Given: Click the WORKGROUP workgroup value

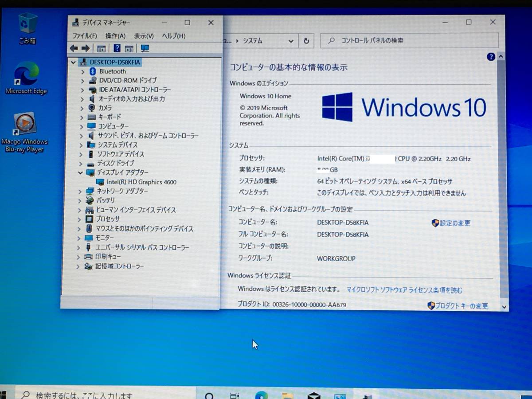Looking at the screenshot, I should pos(336,259).
